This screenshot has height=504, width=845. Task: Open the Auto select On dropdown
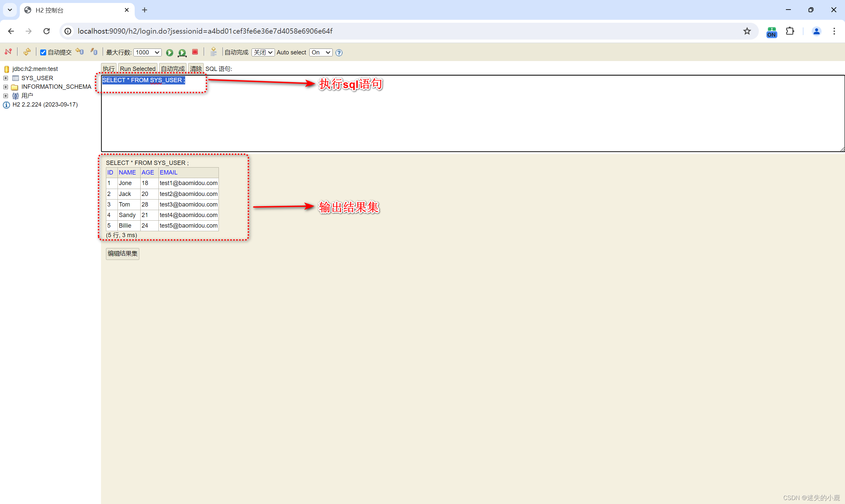pyautogui.click(x=321, y=52)
